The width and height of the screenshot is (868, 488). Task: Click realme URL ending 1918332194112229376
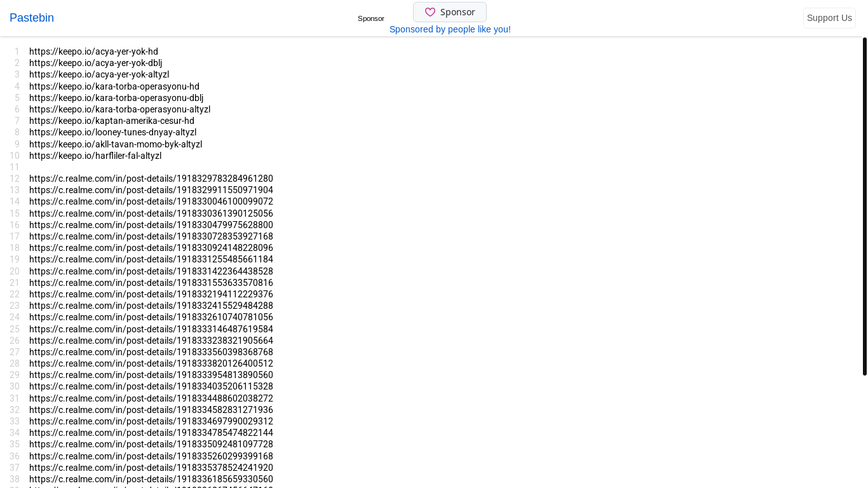151,294
